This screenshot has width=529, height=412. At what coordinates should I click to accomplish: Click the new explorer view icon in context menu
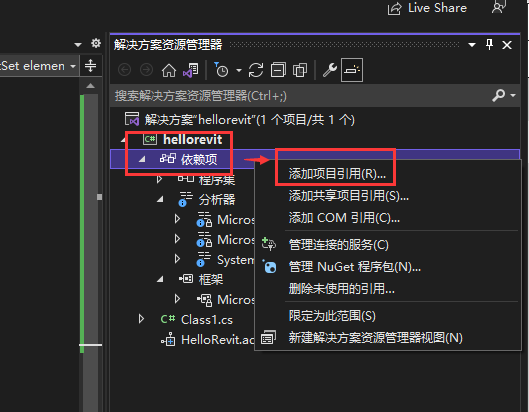(269, 337)
